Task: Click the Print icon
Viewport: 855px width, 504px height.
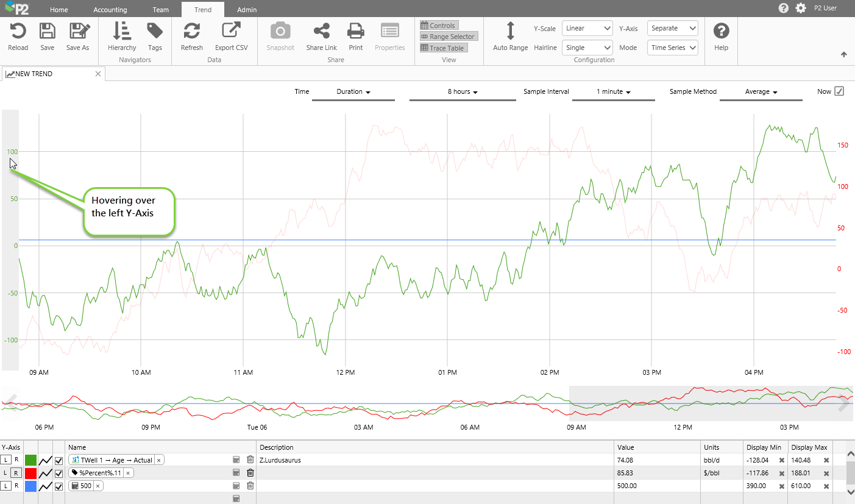Action: point(355,31)
